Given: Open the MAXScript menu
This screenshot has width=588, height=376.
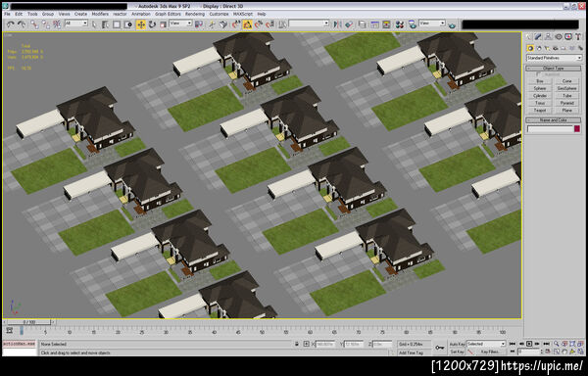Looking at the screenshot, I should [243, 14].
